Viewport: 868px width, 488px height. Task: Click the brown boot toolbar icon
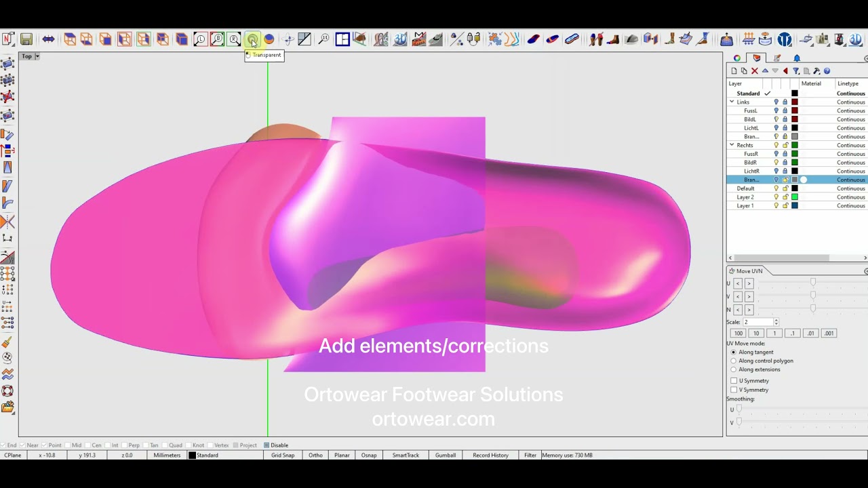click(613, 39)
